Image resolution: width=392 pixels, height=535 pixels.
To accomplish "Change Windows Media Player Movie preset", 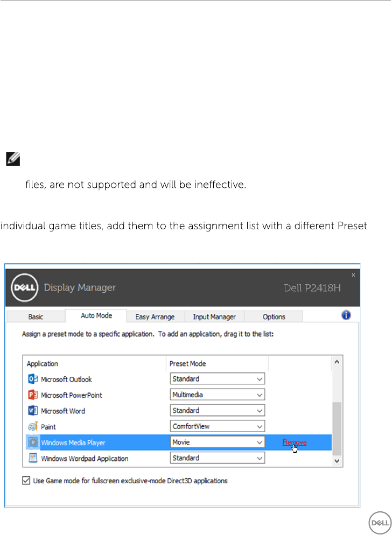I will pyautogui.click(x=218, y=442).
